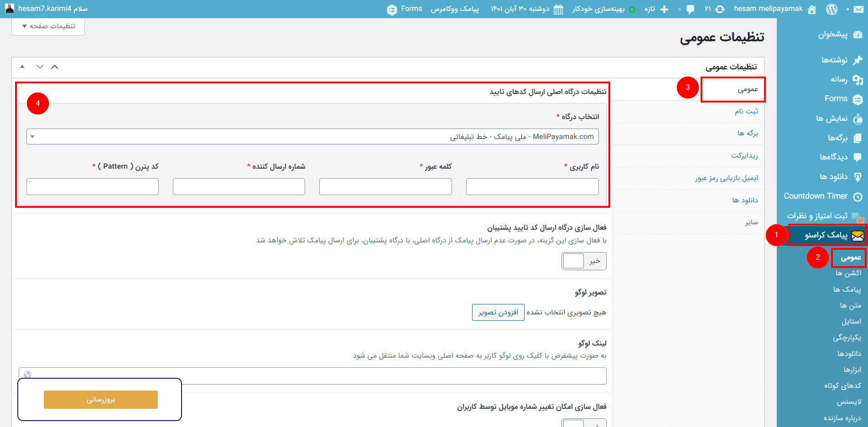Image resolution: width=868 pixels, height=427 pixels.
Task: Open the WordPress logo menu in admin bar
Action: [831, 8]
